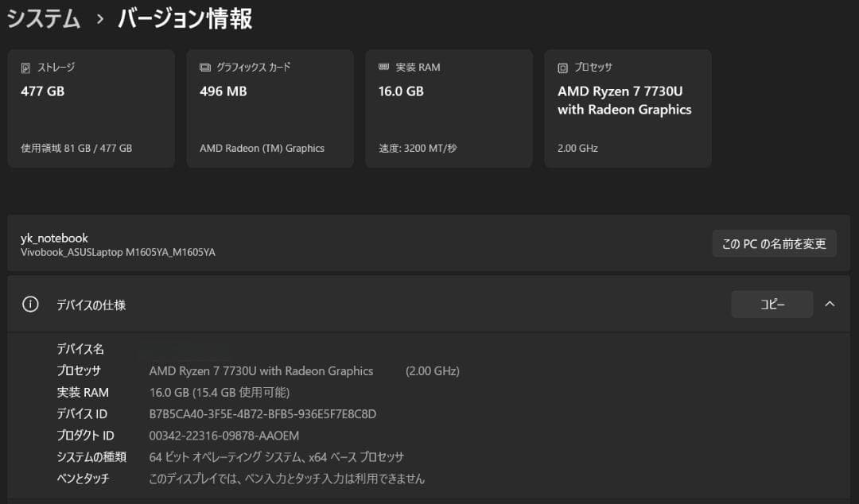Open the システム breadcrumb
This screenshot has height=504, width=859.
(x=44, y=17)
